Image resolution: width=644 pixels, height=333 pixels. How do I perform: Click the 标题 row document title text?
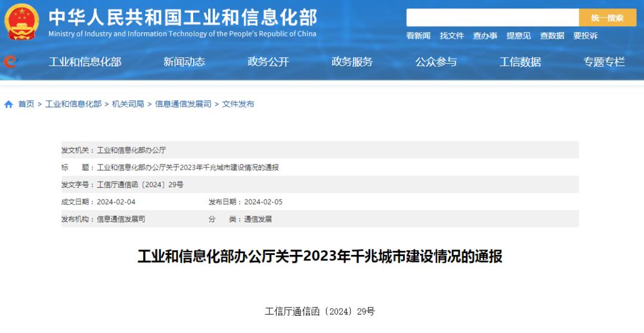click(188, 167)
